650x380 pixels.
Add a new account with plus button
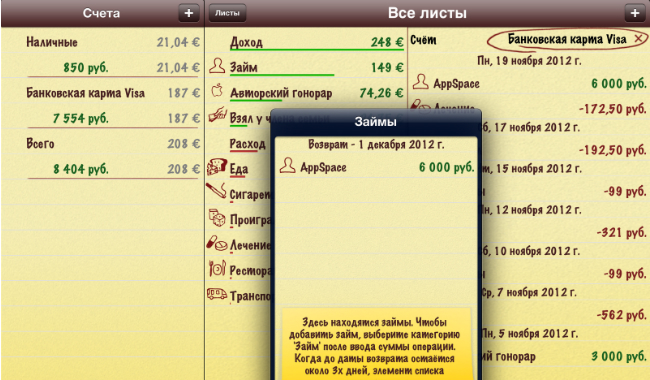[x=189, y=13]
